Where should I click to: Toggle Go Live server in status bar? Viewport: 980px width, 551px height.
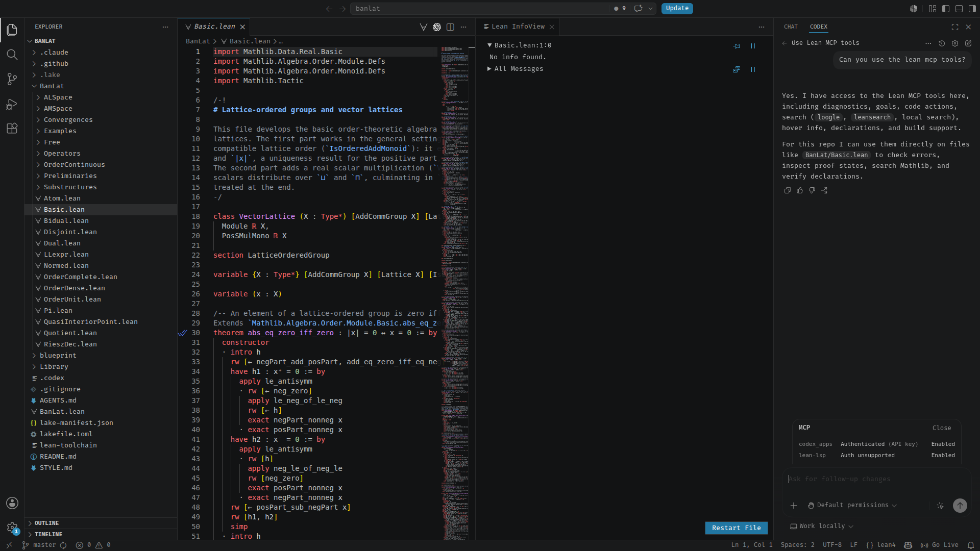pyautogui.click(x=940, y=545)
